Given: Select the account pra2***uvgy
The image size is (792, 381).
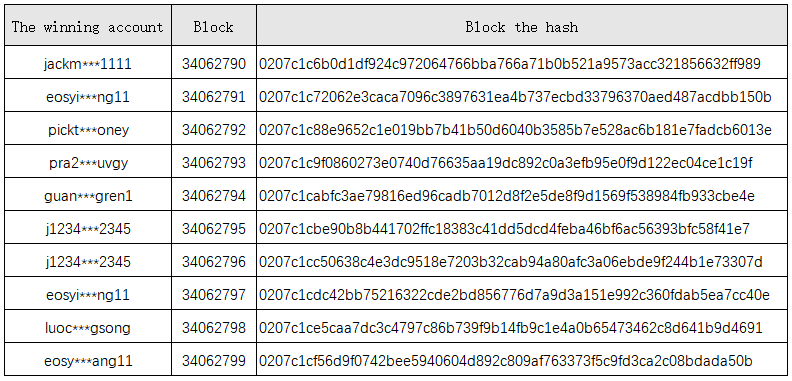Looking at the screenshot, I should (88, 163).
